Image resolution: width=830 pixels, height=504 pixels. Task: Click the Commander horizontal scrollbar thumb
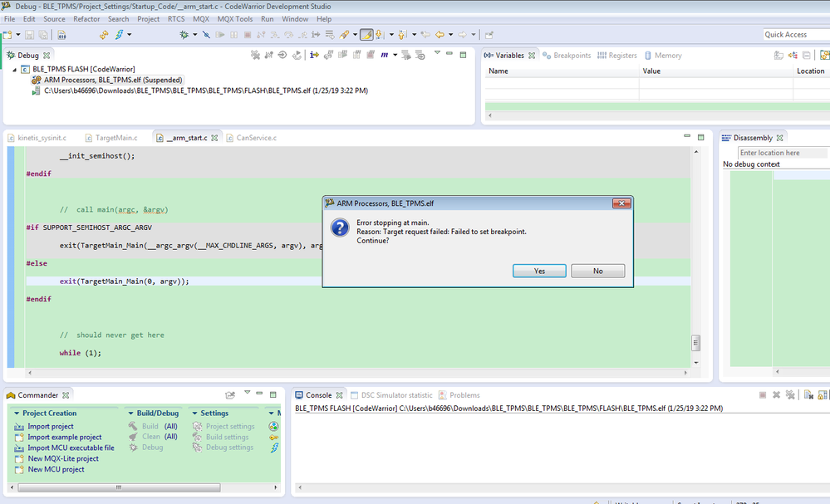tap(119, 487)
